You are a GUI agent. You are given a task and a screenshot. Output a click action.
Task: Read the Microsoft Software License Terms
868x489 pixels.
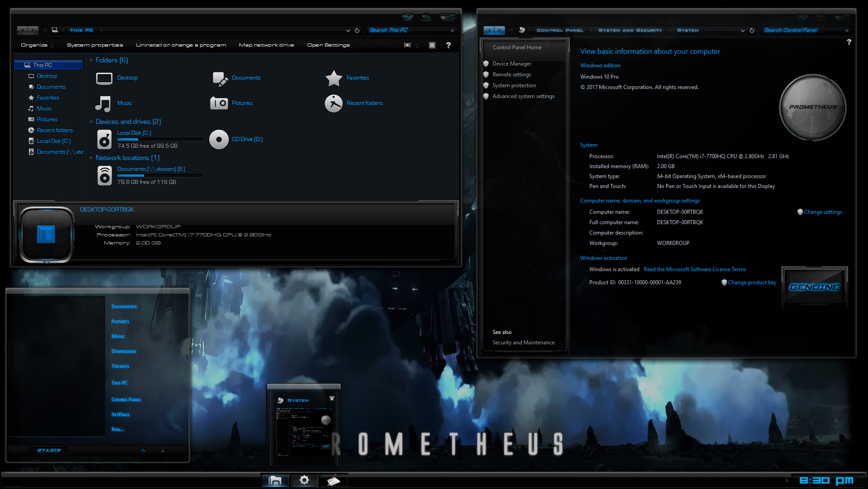point(695,269)
